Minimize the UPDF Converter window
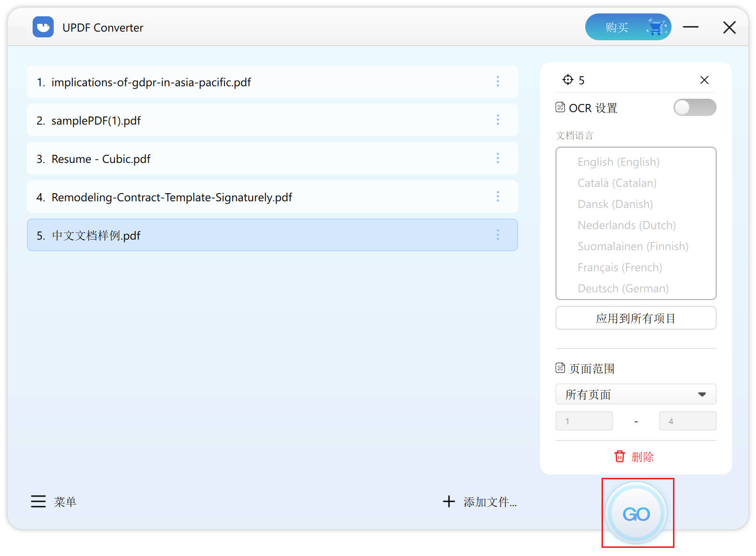Screen dimensions: 756x556 (x=691, y=27)
